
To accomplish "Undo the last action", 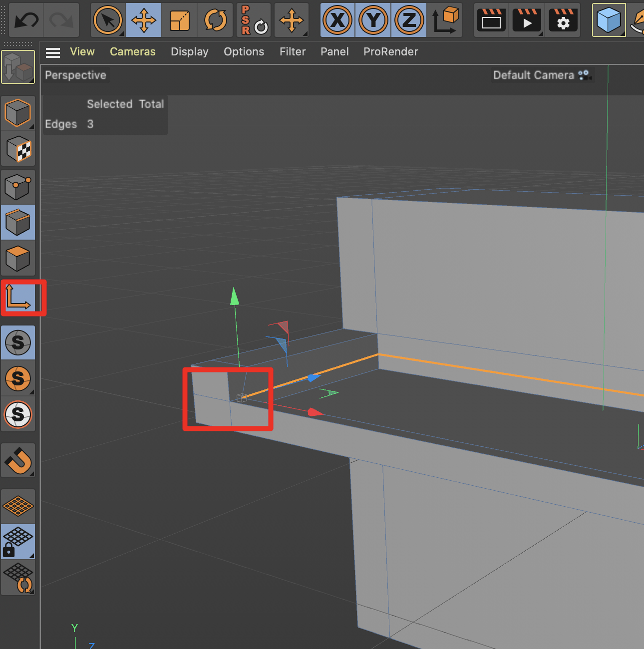I will tap(26, 20).
